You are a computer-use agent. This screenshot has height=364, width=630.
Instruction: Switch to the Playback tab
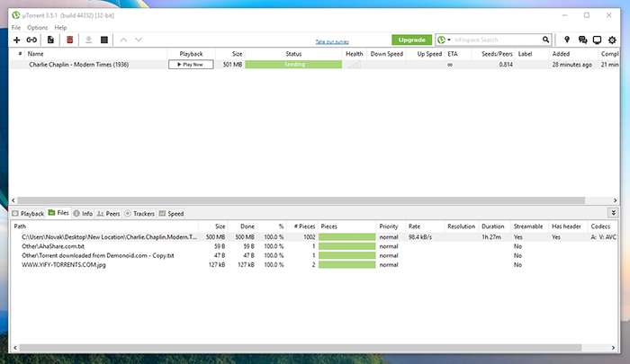point(28,214)
